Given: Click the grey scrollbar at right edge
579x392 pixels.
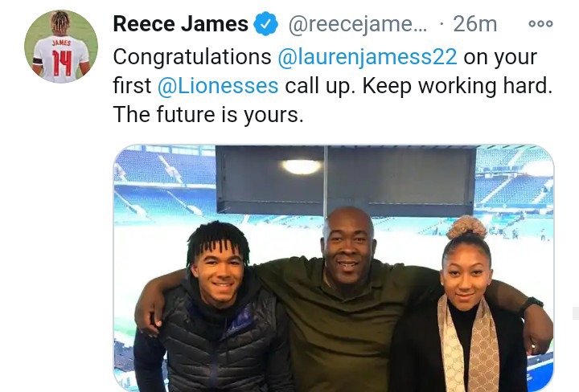Looking at the screenshot, I should click(x=576, y=312).
